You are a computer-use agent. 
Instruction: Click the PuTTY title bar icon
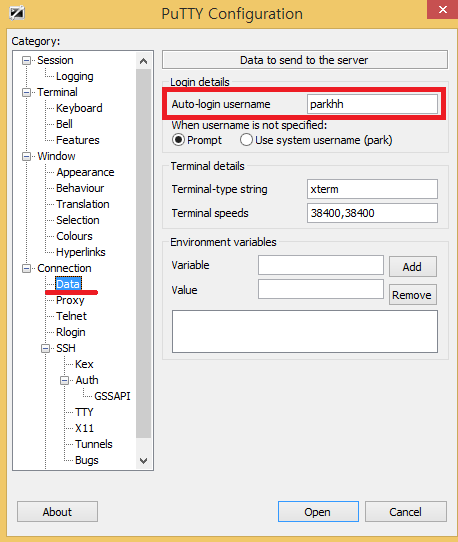[17, 13]
